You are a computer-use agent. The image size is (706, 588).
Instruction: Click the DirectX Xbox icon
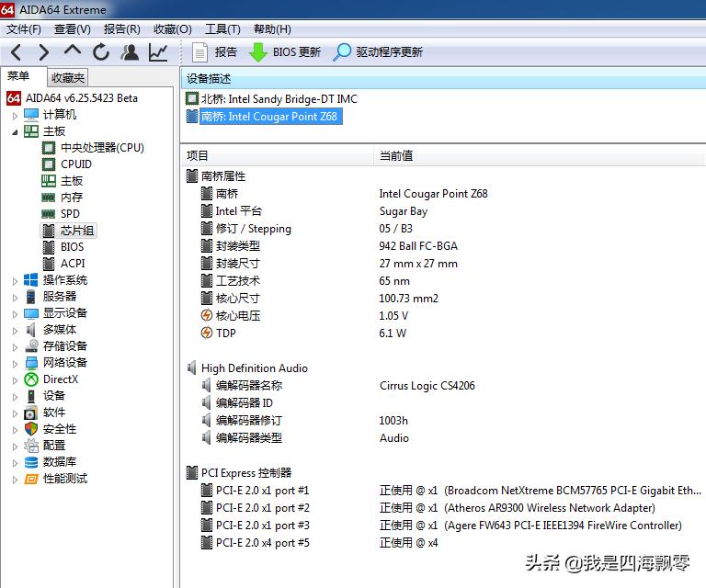(31, 379)
